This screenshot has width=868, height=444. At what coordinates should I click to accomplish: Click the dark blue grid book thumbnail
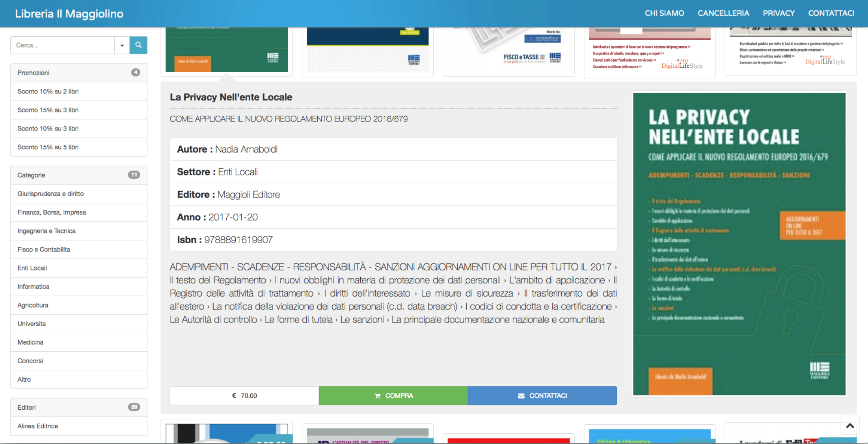point(368,49)
